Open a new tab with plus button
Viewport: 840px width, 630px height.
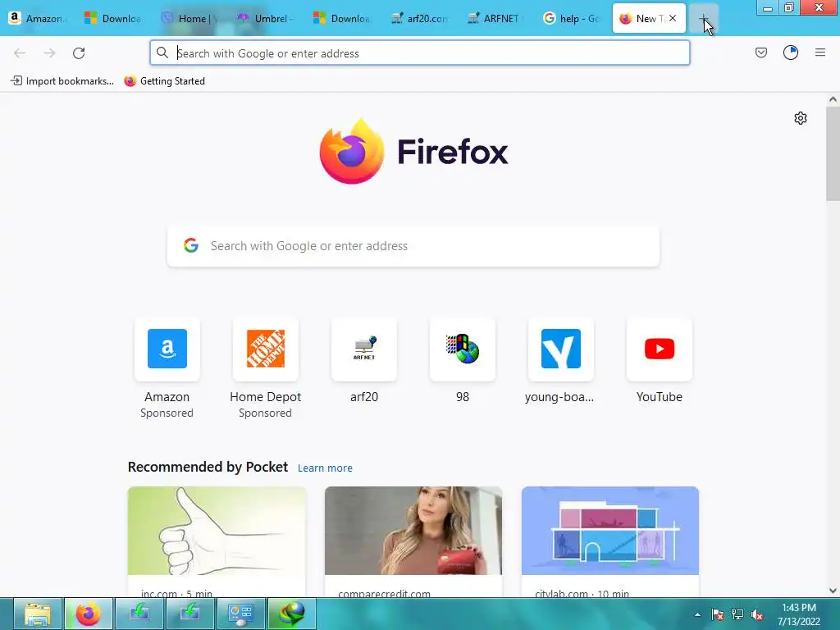click(703, 19)
